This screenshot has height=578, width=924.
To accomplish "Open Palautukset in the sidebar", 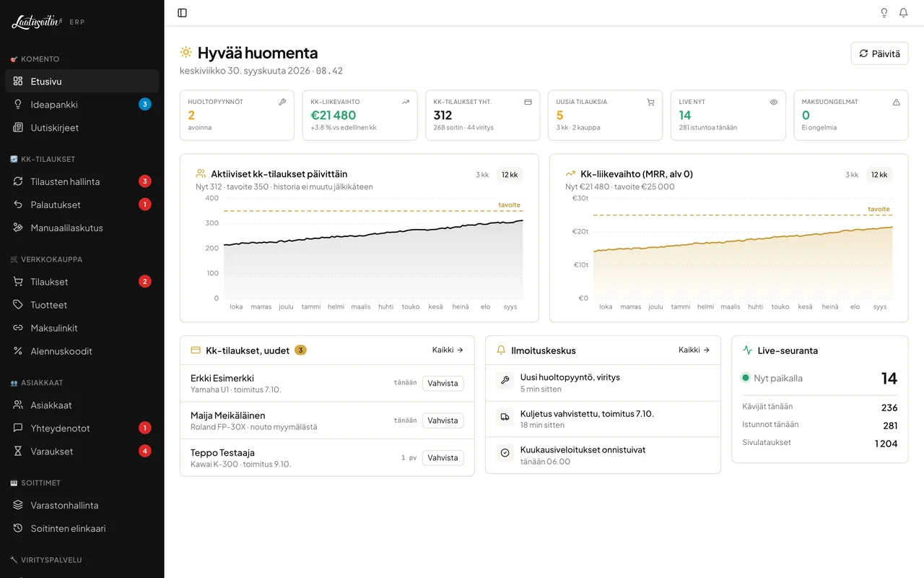I will point(82,204).
